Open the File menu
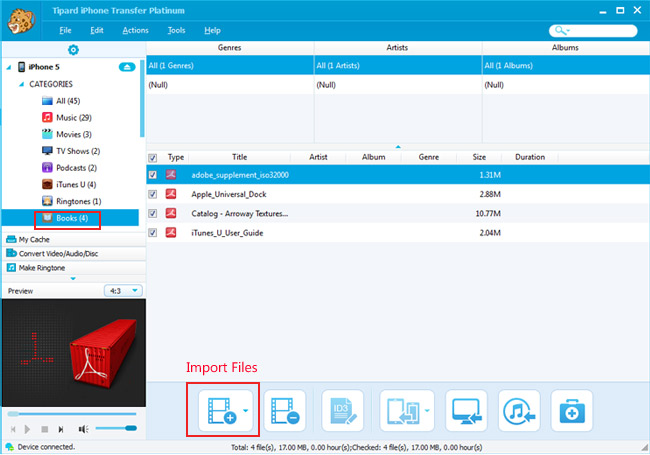 65,30
